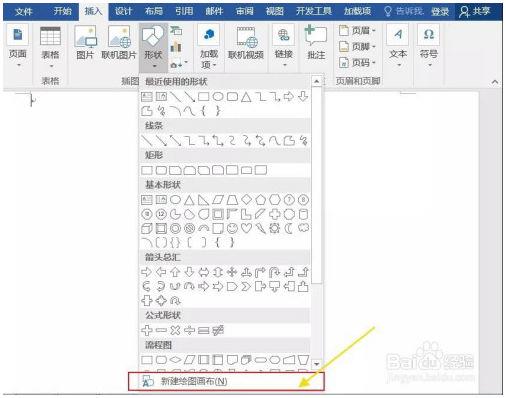
Task: Click the 共享 share button
Action: point(475,12)
